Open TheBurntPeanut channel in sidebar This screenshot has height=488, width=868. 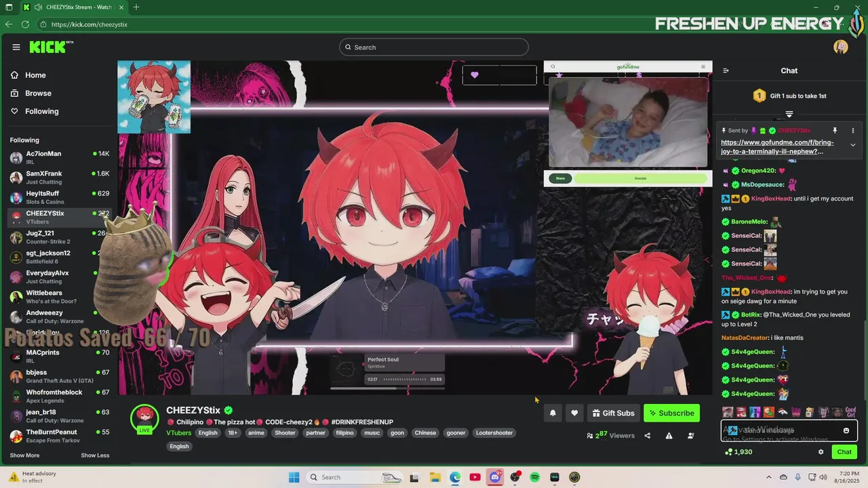[60, 436]
